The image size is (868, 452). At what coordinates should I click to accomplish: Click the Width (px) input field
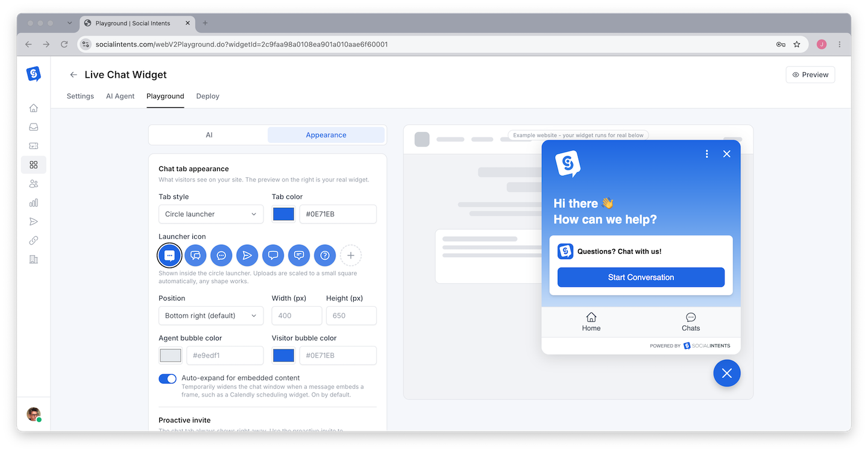[297, 316]
